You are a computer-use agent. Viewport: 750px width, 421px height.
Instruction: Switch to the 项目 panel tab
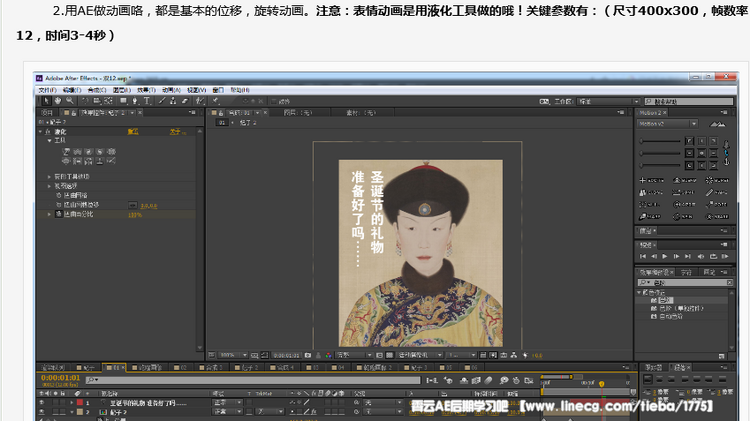(46, 113)
